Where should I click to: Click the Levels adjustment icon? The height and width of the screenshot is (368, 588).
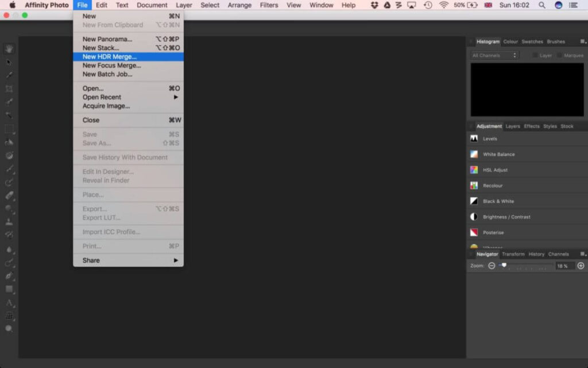[474, 139]
